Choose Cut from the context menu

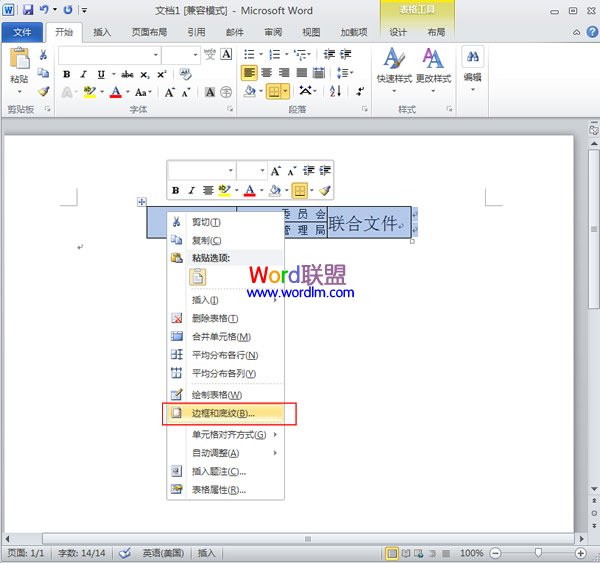pos(227,222)
